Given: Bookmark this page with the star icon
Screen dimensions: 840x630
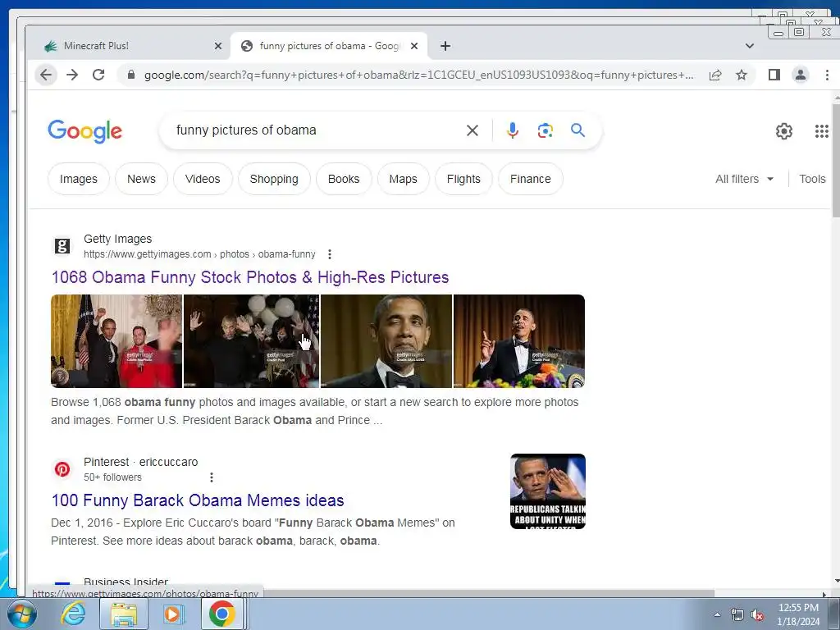Looking at the screenshot, I should (x=742, y=75).
